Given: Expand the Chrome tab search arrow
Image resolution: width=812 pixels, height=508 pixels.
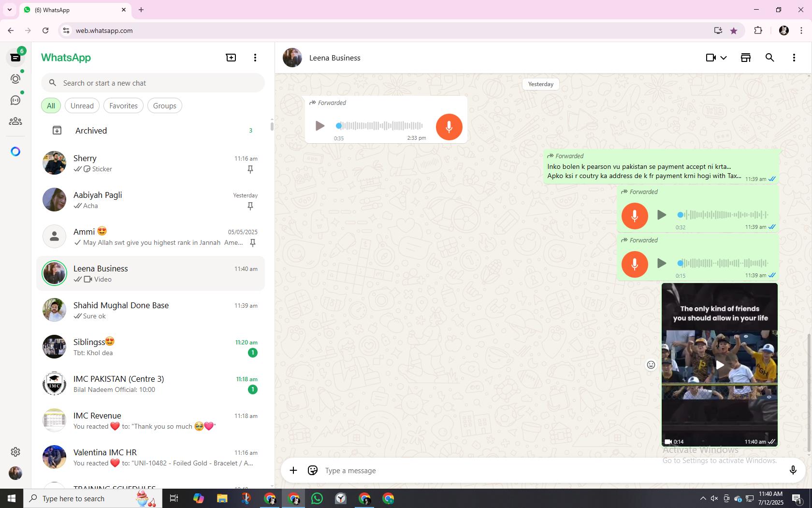Looking at the screenshot, I should tap(10, 10).
